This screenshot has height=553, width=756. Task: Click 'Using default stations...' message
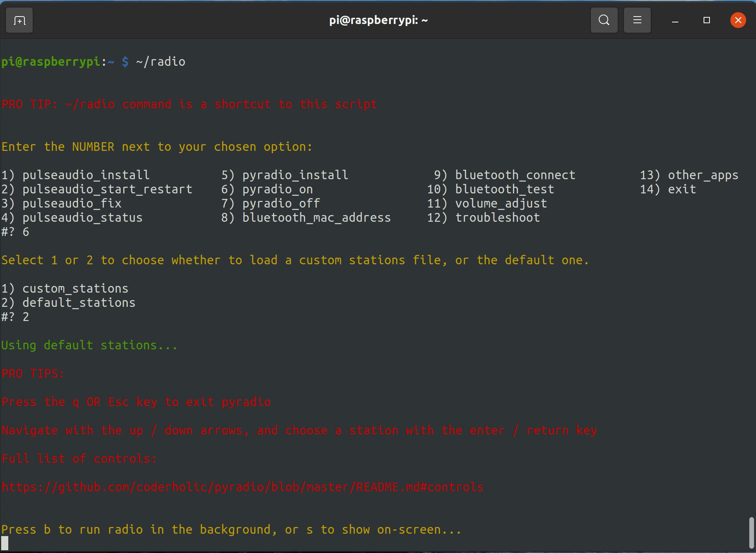[x=89, y=345]
